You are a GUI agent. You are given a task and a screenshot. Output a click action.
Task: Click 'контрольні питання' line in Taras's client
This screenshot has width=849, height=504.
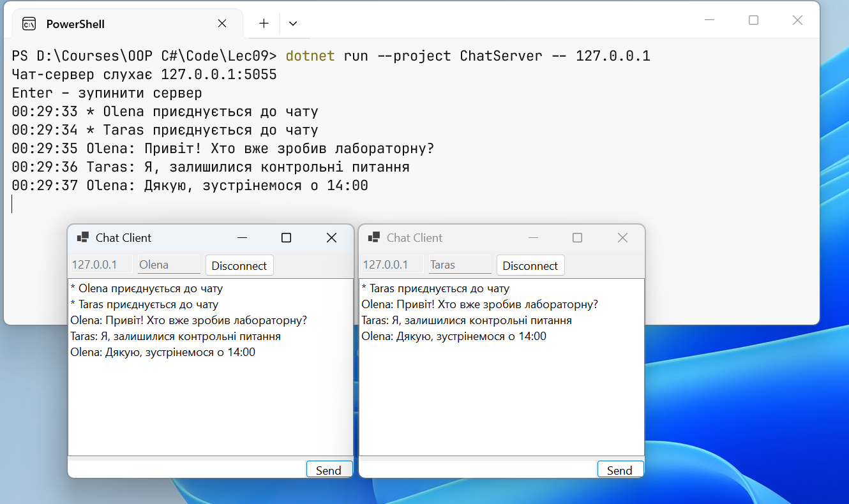click(x=467, y=320)
